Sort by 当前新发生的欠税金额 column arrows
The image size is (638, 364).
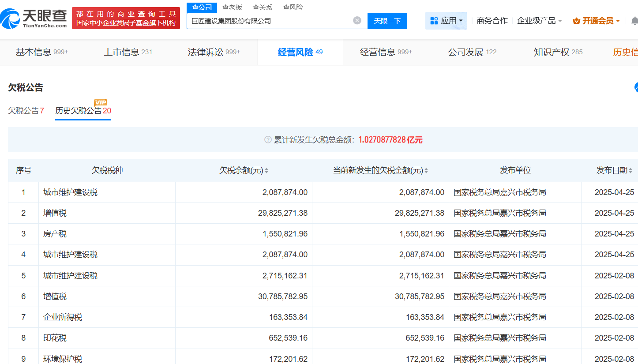[426, 171]
